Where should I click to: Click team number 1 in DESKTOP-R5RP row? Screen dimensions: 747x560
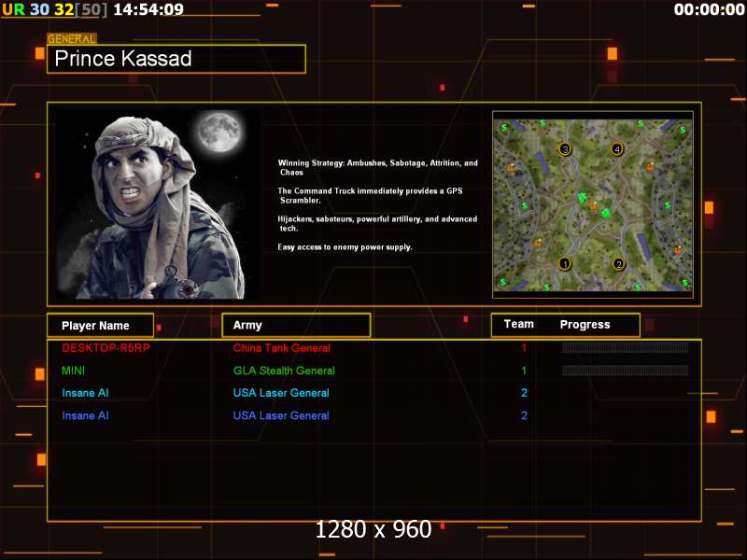coord(524,347)
